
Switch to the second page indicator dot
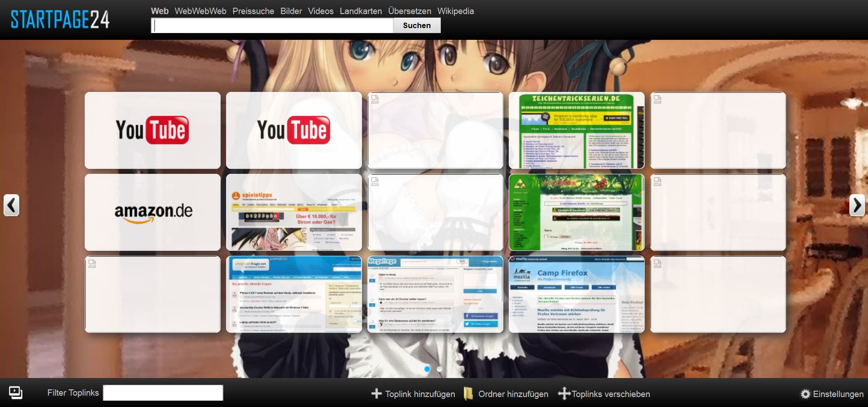(439, 369)
